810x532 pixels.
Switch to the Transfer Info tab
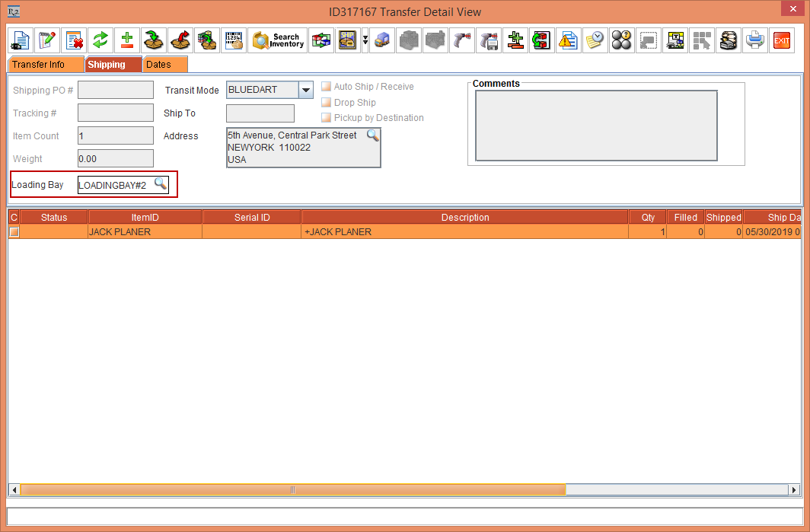[38, 65]
